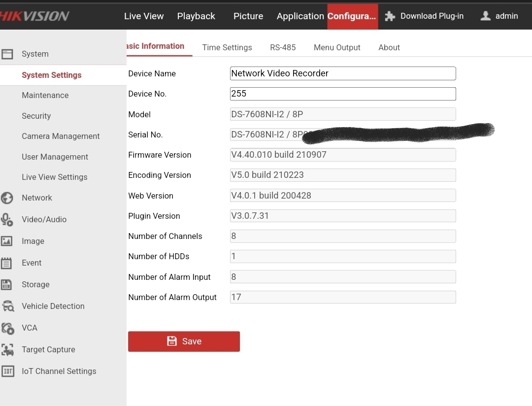Click the Event list icon
This screenshot has width=532, height=406.
[x=7, y=263]
